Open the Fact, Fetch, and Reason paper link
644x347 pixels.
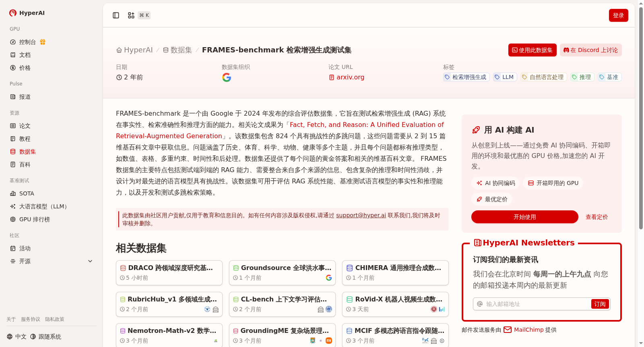[367, 125]
